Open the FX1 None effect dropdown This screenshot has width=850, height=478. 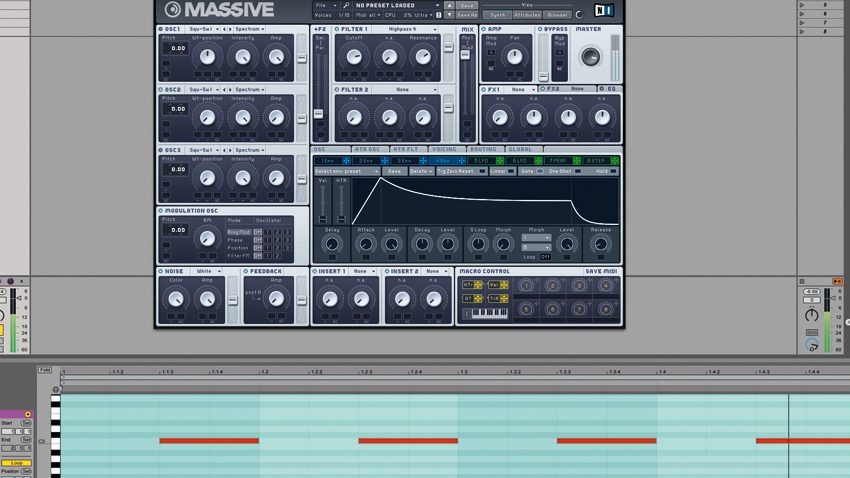point(520,89)
